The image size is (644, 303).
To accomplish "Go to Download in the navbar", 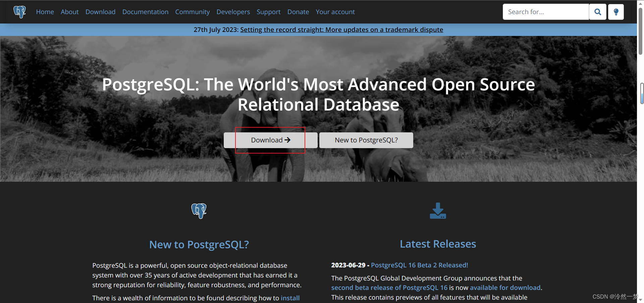I will (x=100, y=12).
